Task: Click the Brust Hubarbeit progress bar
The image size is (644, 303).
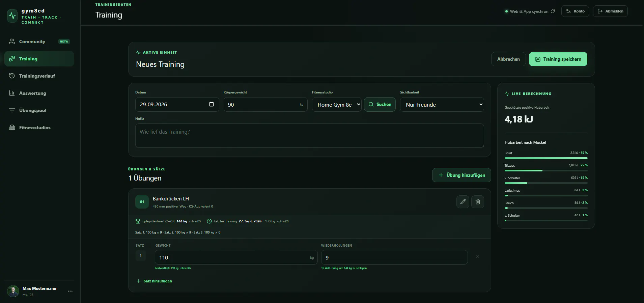Action: (x=546, y=158)
